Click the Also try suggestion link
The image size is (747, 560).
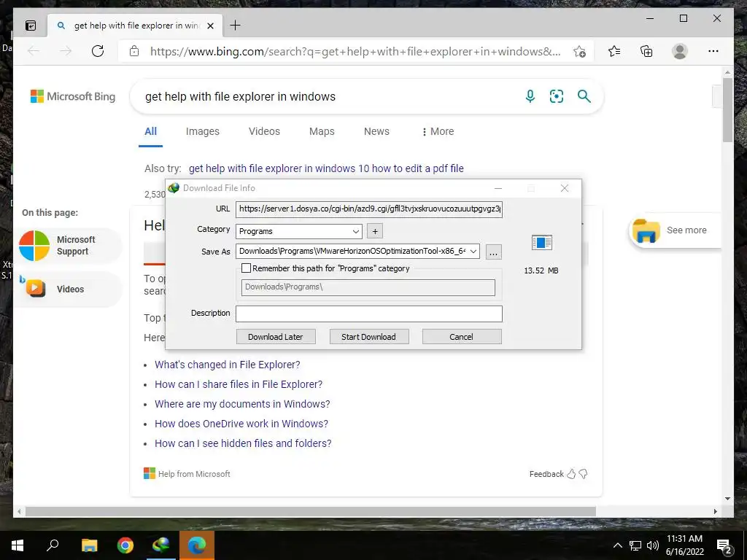pos(326,168)
